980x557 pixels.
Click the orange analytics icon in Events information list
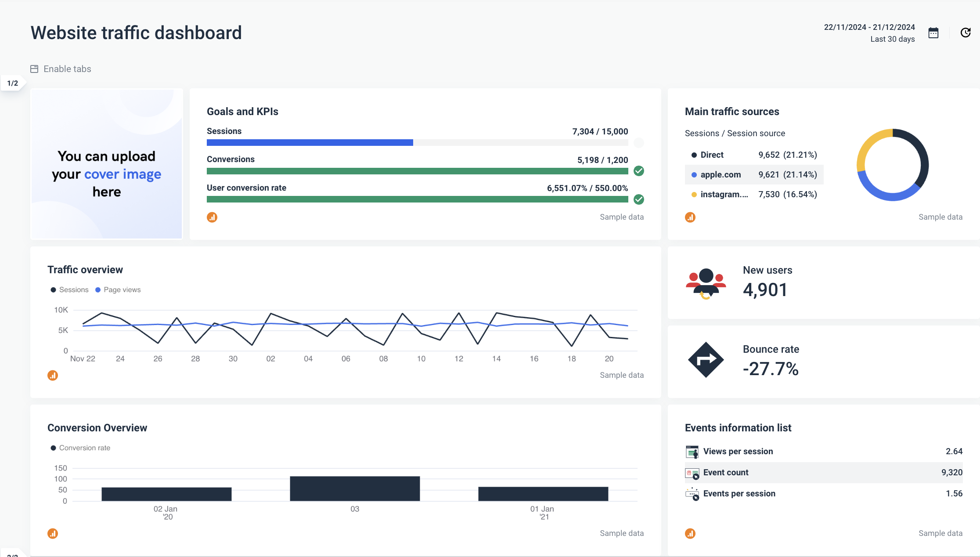tap(690, 534)
